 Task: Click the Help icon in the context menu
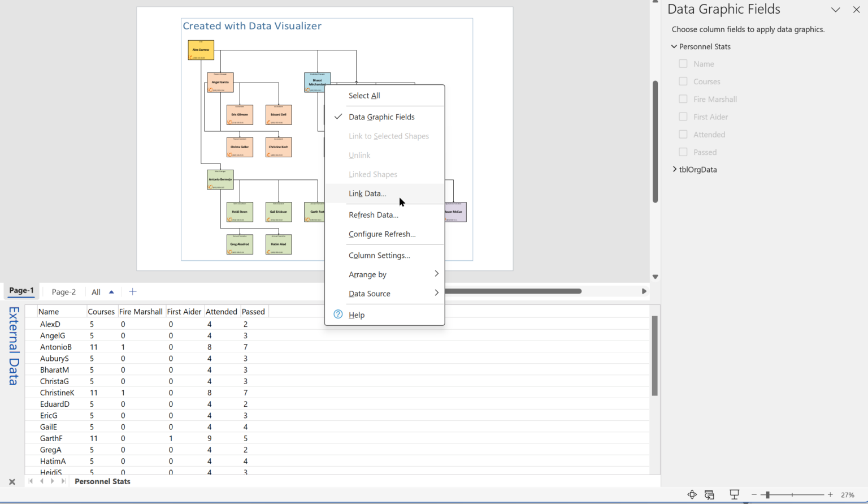(x=337, y=315)
